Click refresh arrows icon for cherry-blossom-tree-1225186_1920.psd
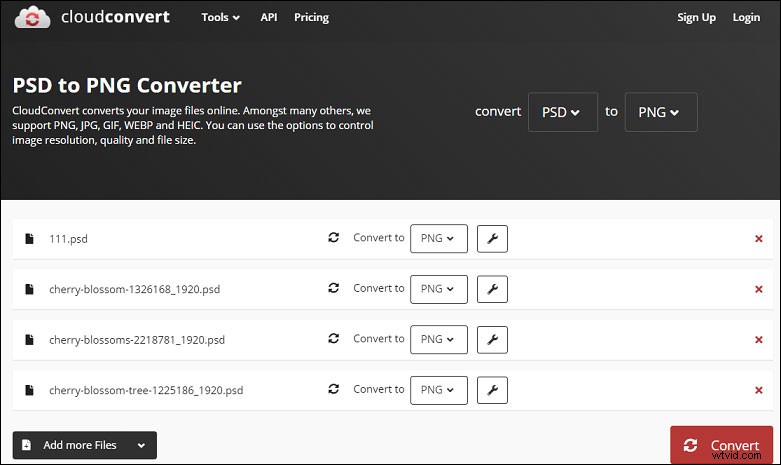This screenshot has height=465, width=781. tap(334, 389)
